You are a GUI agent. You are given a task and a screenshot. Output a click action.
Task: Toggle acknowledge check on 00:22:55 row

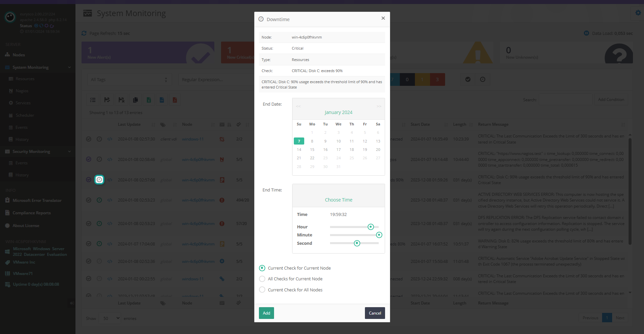[x=89, y=279]
